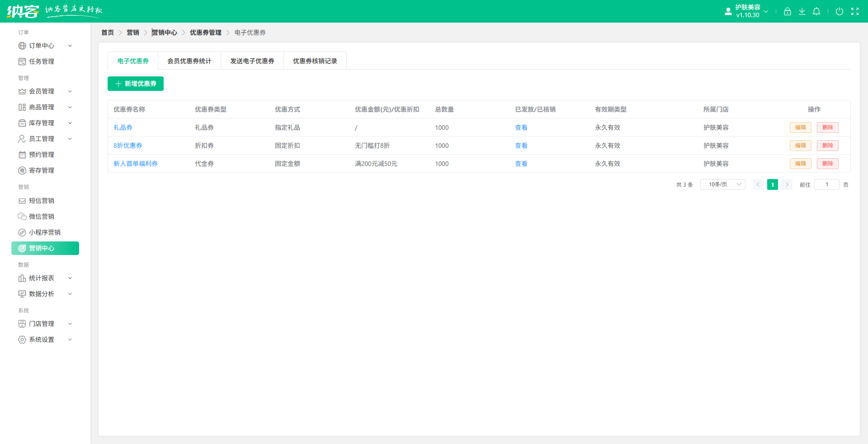Click the lock icon in top bar
Screen dimensions: 868x444
point(787,11)
